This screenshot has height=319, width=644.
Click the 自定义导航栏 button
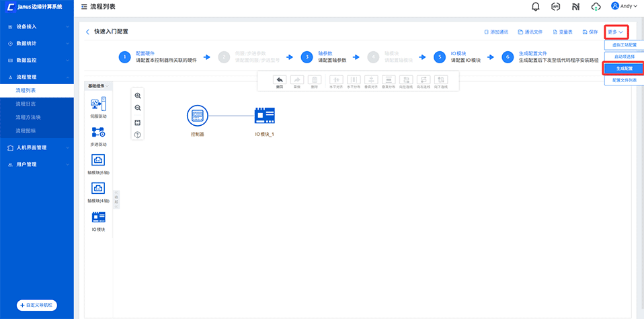37,305
